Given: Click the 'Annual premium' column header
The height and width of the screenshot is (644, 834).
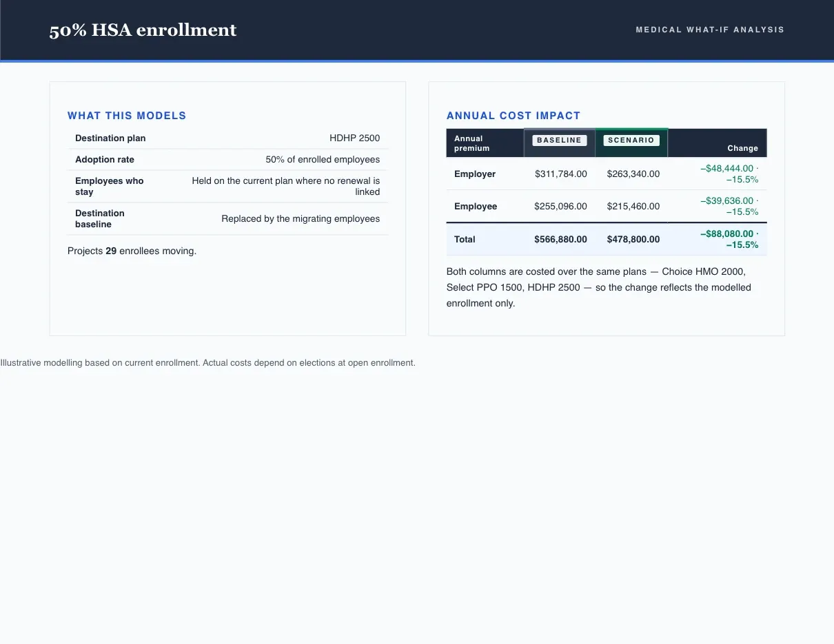Looking at the screenshot, I should (471, 143).
